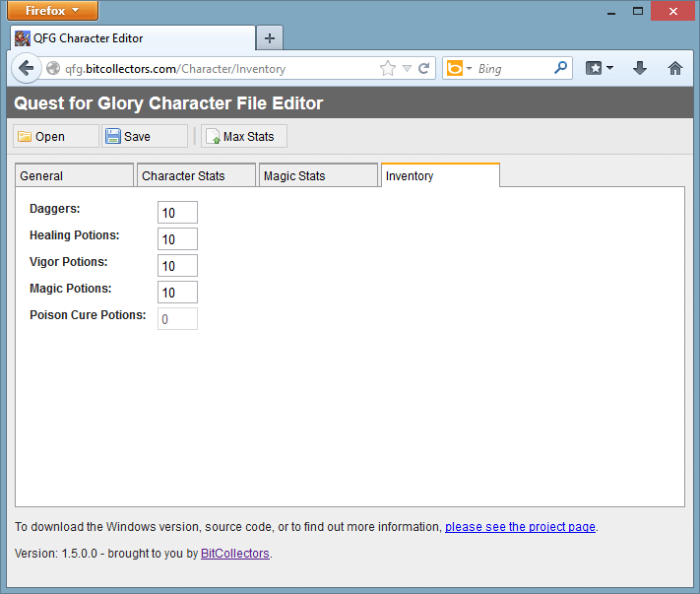Reload the current page
Screen dimensions: 700x594
(x=423, y=68)
